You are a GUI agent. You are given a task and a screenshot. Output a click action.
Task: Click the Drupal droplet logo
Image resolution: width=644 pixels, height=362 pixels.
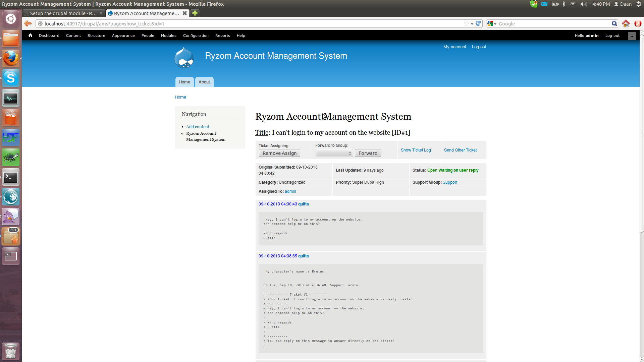184,58
